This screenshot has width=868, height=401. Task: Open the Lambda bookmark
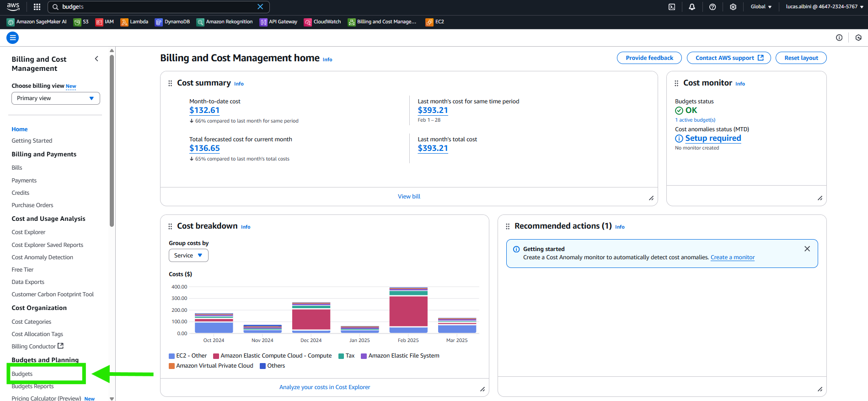click(134, 22)
